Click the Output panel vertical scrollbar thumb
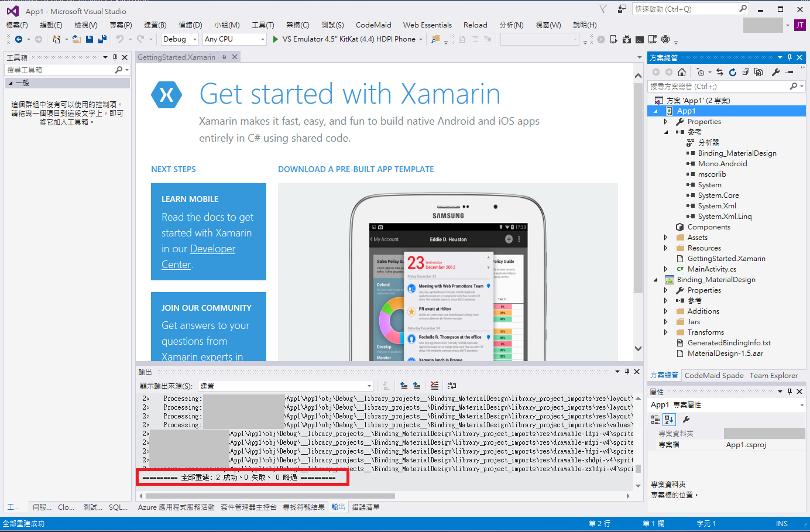Viewport: 810px width, 532px height. pos(638,469)
